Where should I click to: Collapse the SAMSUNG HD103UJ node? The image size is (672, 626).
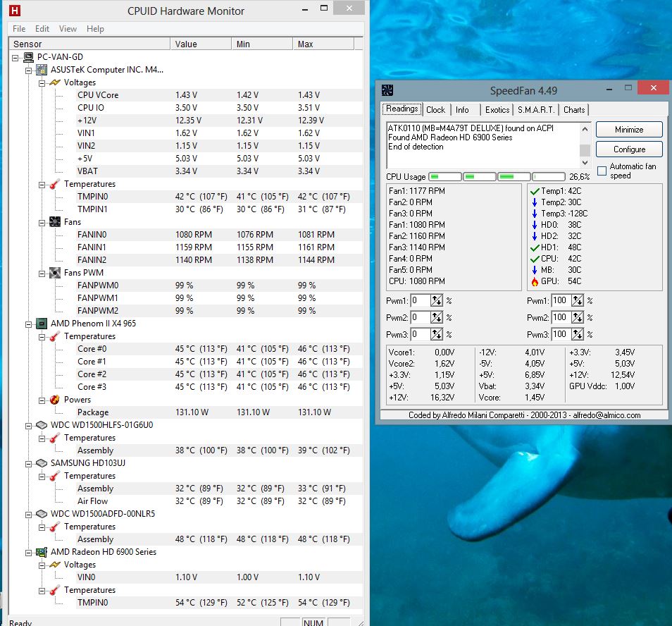tap(29, 463)
